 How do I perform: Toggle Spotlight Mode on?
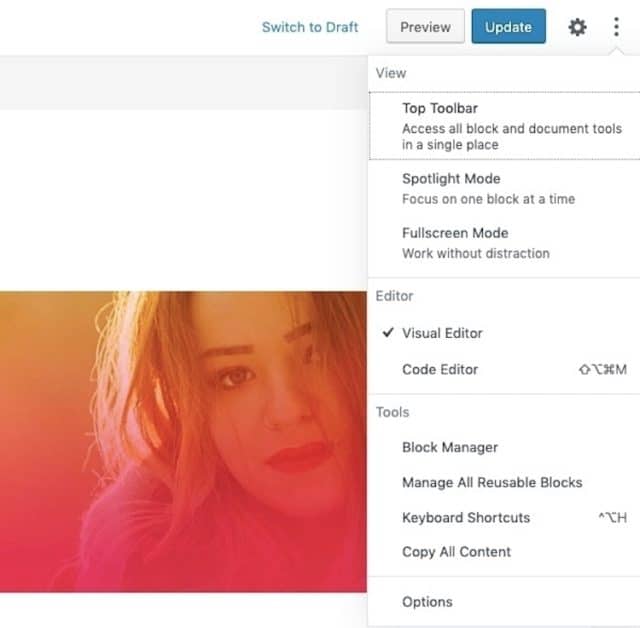tap(451, 179)
